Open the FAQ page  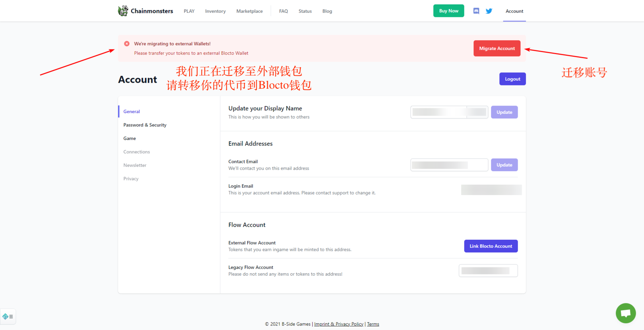pos(283,11)
